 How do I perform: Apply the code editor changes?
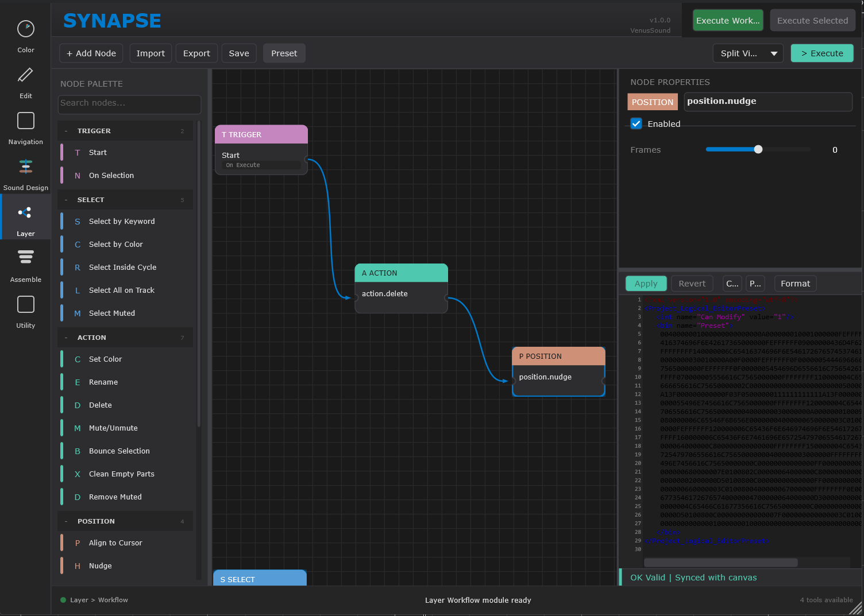click(646, 284)
